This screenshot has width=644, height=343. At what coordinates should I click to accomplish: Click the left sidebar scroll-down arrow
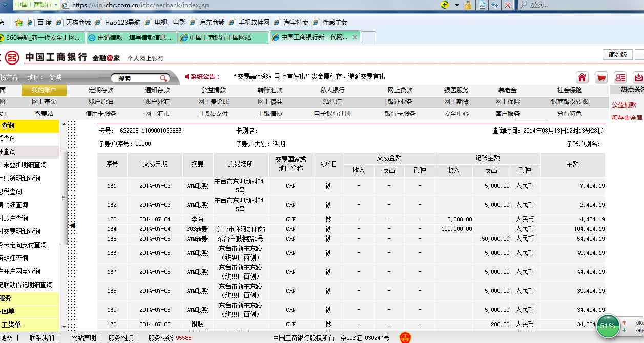[64, 326]
